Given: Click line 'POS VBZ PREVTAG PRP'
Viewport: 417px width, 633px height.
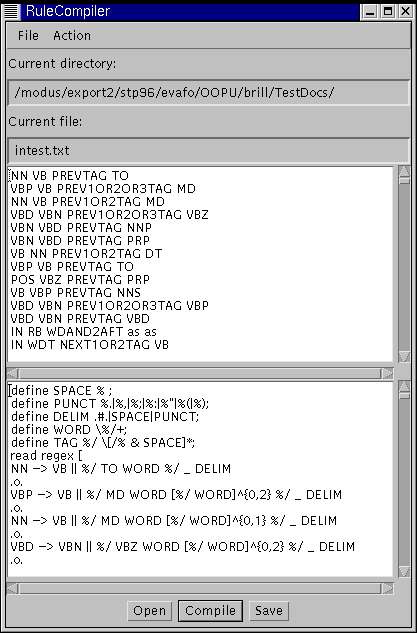Looking at the screenshot, I should [80, 279].
